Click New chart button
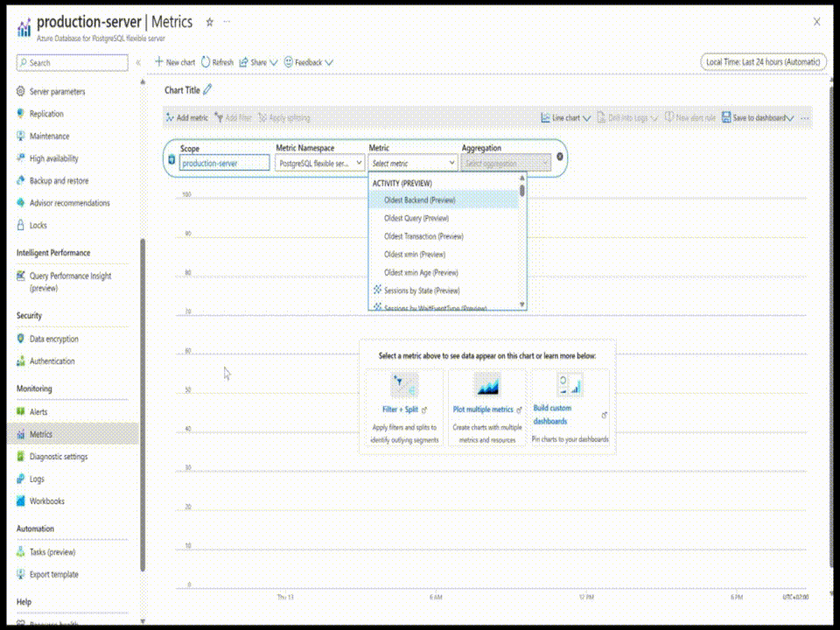Viewport: 840px width, 630px height. (175, 62)
